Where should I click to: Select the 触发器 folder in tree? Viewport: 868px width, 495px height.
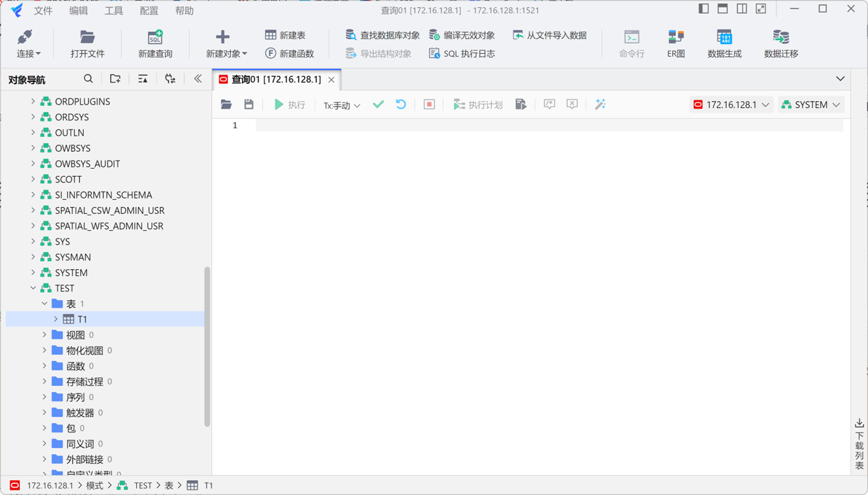80,413
